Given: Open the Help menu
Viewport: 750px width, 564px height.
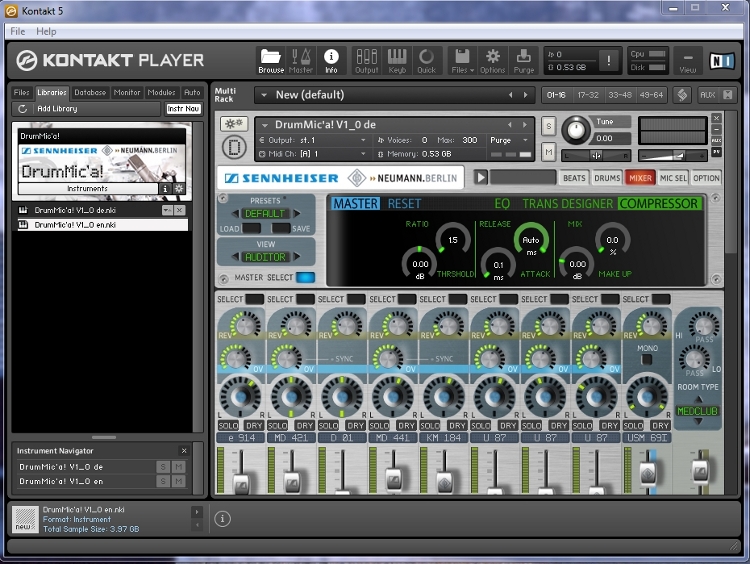Looking at the screenshot, I should [46, 32].
